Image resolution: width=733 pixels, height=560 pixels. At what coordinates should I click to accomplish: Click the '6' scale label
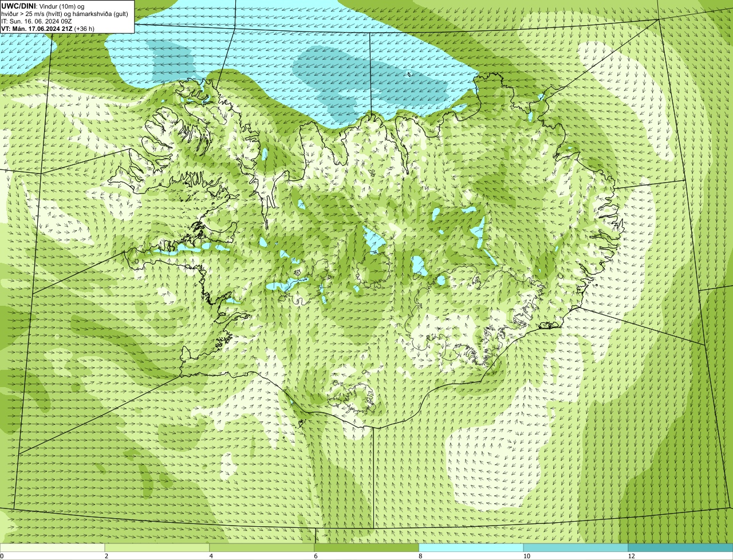click(316, 556)
